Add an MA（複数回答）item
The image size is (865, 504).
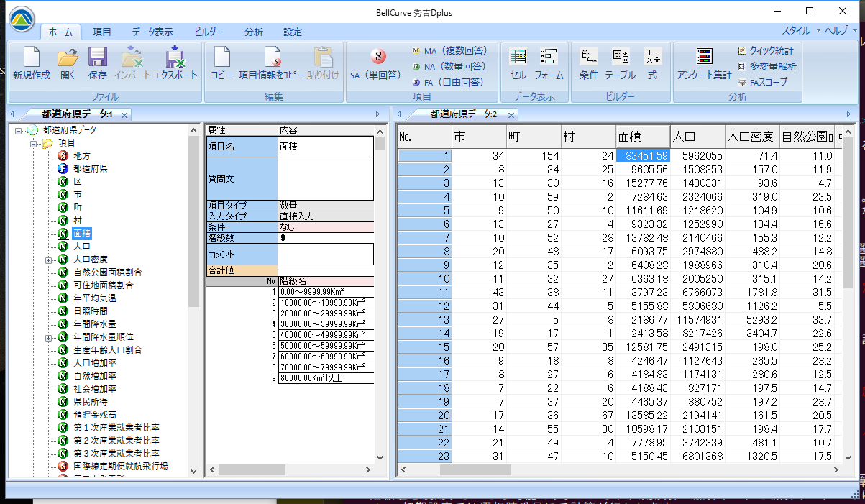tap(449, 51)
